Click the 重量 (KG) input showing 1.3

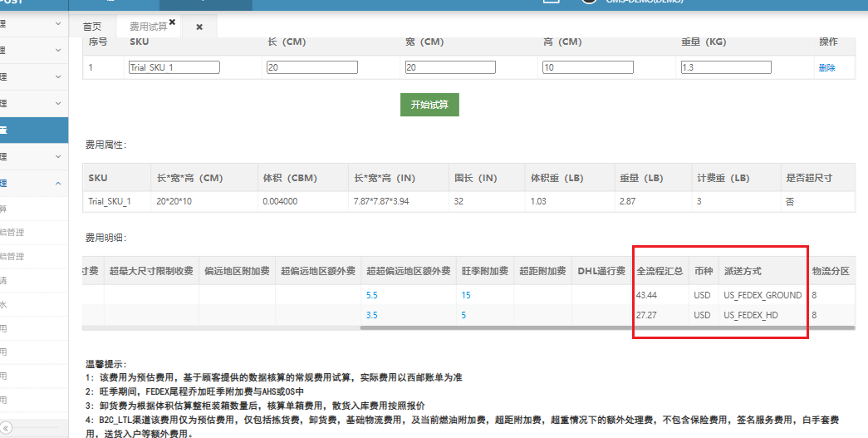coord(726,67)
